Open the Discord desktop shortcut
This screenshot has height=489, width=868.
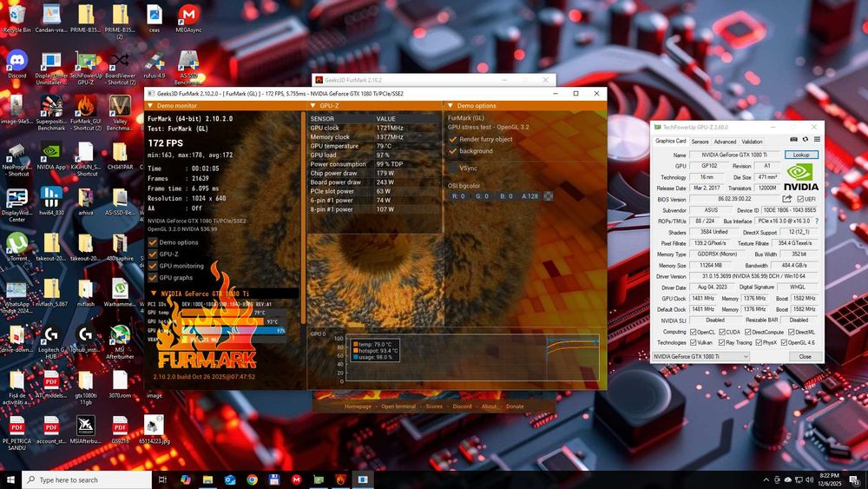[17, 64]
